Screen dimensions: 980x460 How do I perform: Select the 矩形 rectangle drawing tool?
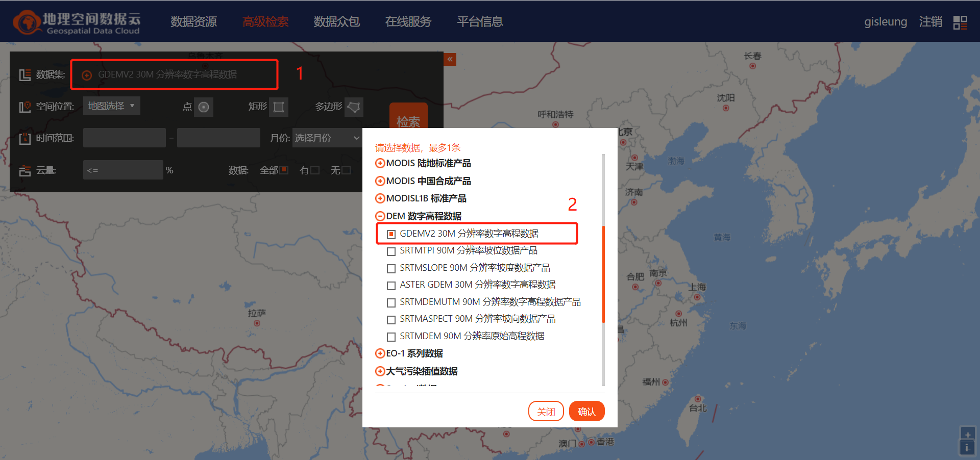278,107
